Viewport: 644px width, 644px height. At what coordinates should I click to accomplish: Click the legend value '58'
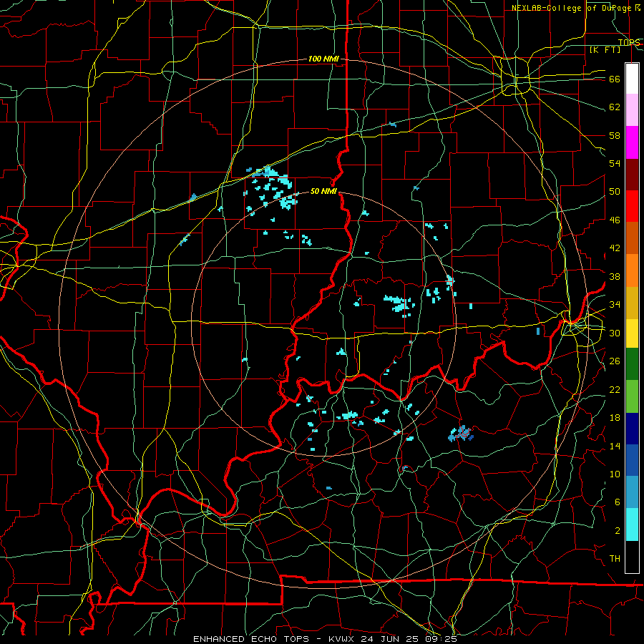click(x=615, y=135)
